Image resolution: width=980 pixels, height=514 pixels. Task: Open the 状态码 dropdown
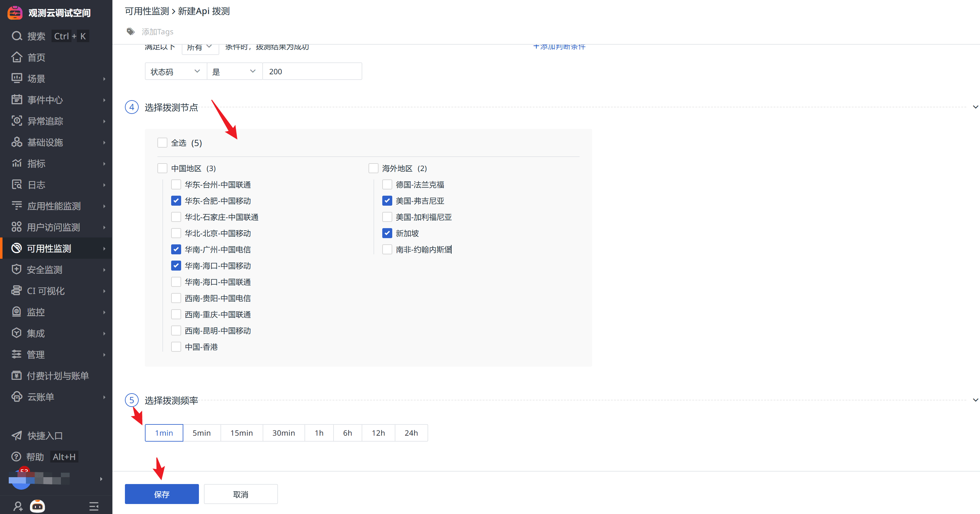(176, 71)
